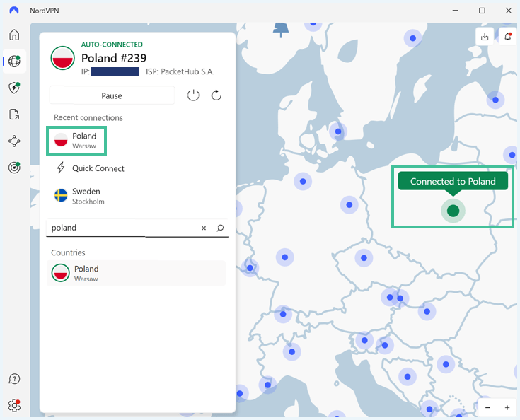520x420 pixels.
Task: Click the magnifier search icon
Action: point(220,228)
